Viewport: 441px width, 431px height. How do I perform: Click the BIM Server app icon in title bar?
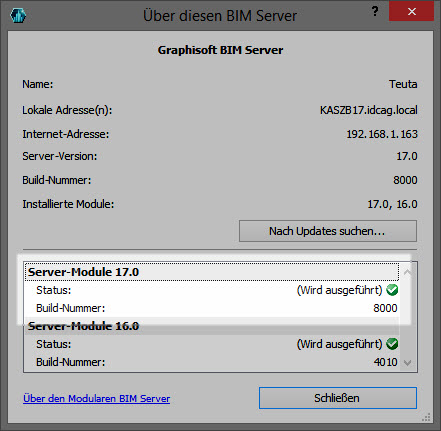(x=18, y=15)
